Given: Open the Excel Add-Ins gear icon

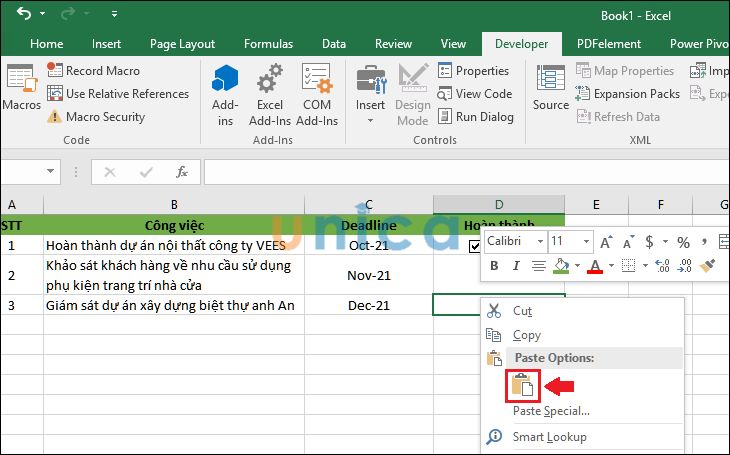Looking at the screenshot, I should [269, 81].
